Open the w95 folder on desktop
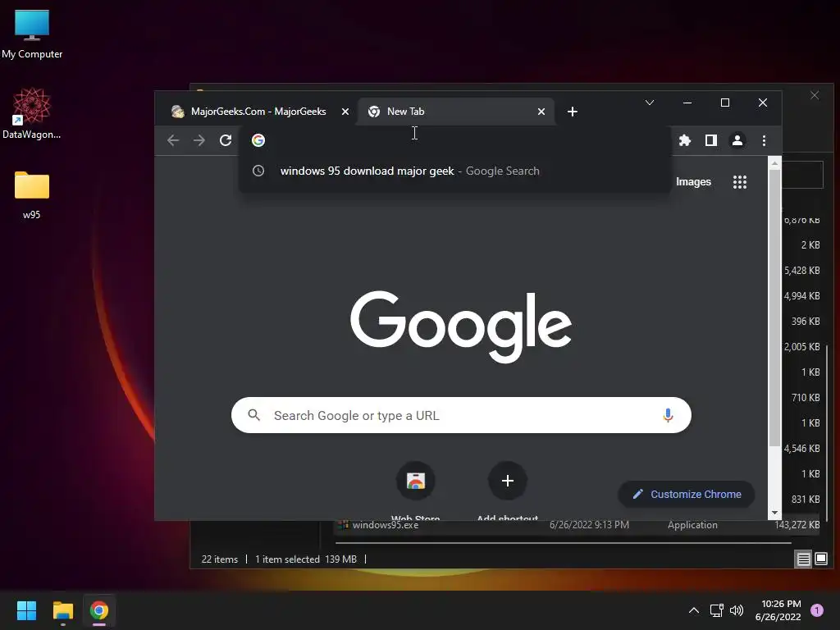Screen dimensions: 840x630 (32, 195)
